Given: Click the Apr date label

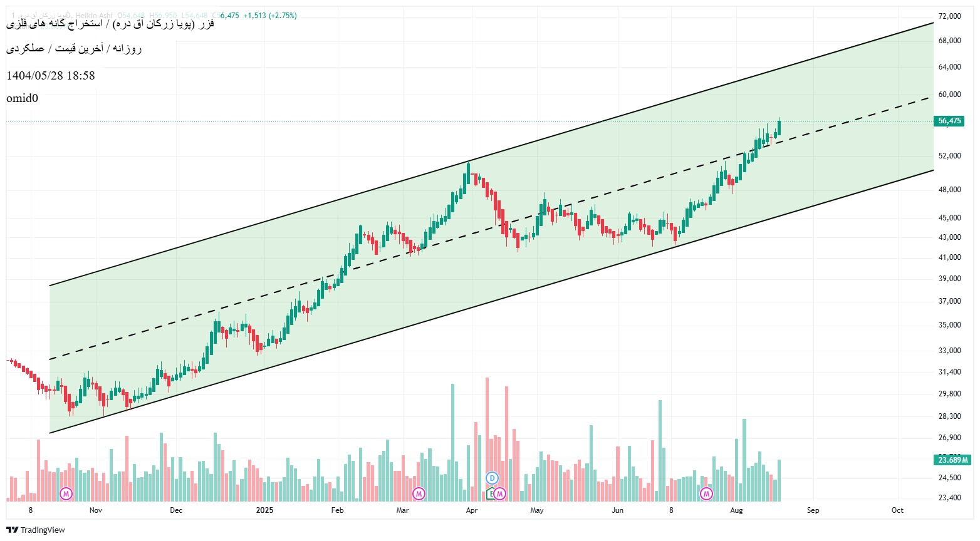Looking at the screenshot, I should pos(472,510).
